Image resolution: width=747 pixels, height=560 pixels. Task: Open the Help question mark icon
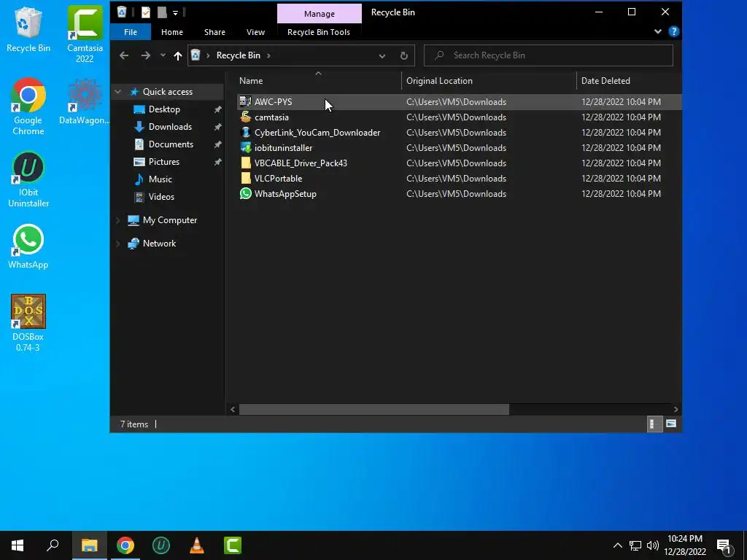point(673,31)
